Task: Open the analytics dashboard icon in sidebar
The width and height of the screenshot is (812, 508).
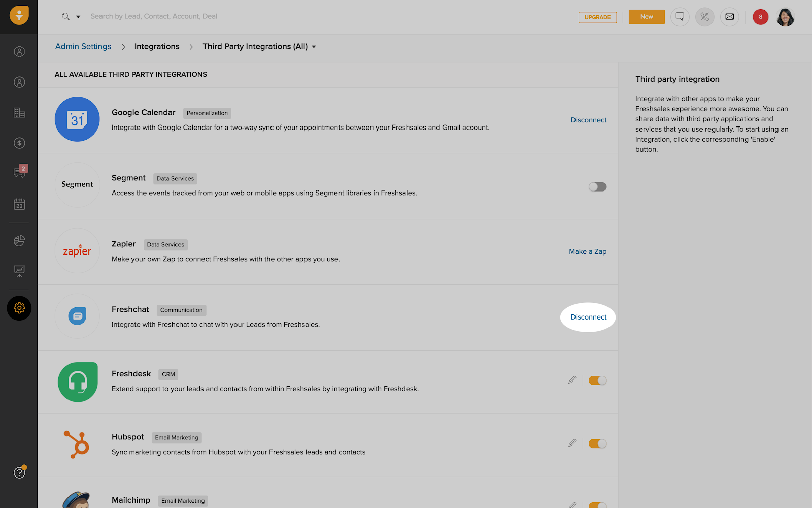Action: 19,271
